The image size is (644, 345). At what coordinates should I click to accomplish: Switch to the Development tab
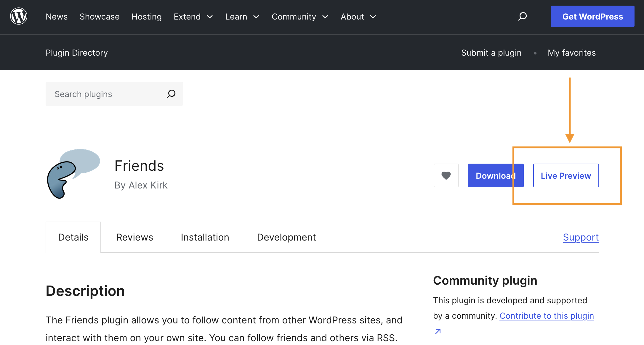point(286,237)
